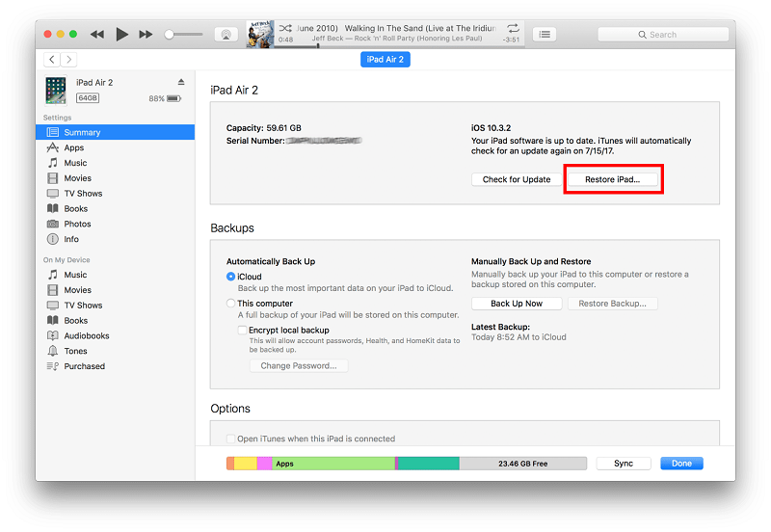Screen dimensions: 771x532
Task: Go to the previous track
Action: [x=97, y=34]
